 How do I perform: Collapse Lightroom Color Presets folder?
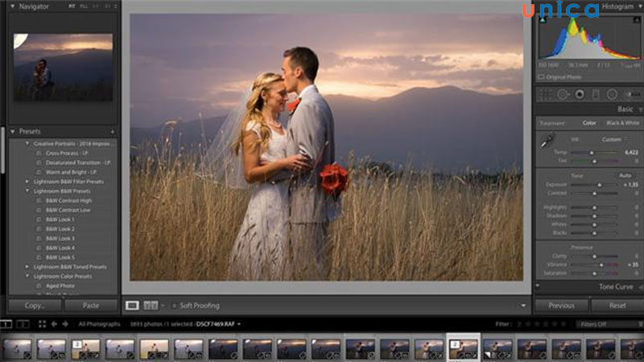(27, 276)
